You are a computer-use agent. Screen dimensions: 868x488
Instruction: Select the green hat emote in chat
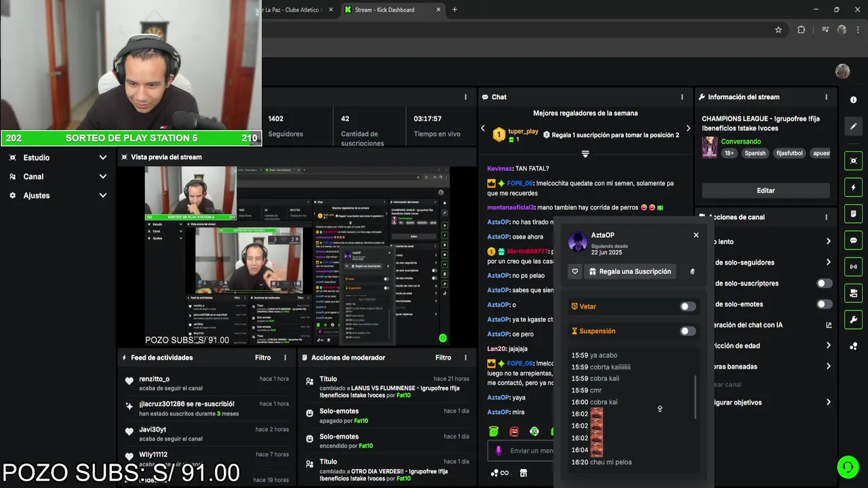(x=494, y=431)
